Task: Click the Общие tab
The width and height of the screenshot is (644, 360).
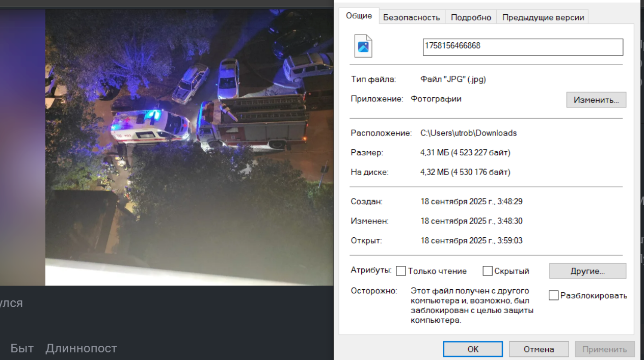Action: [359, 16]
